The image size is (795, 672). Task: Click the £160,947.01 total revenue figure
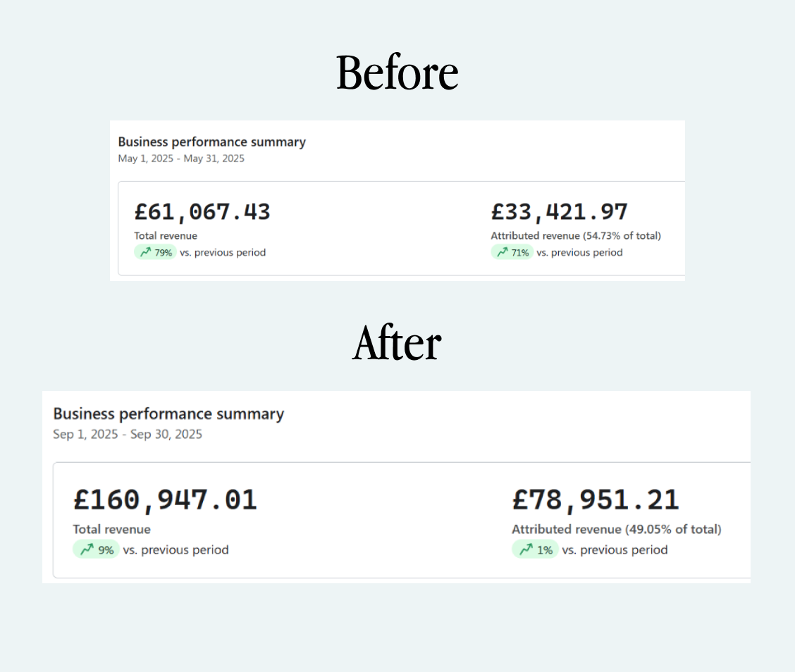165,499
